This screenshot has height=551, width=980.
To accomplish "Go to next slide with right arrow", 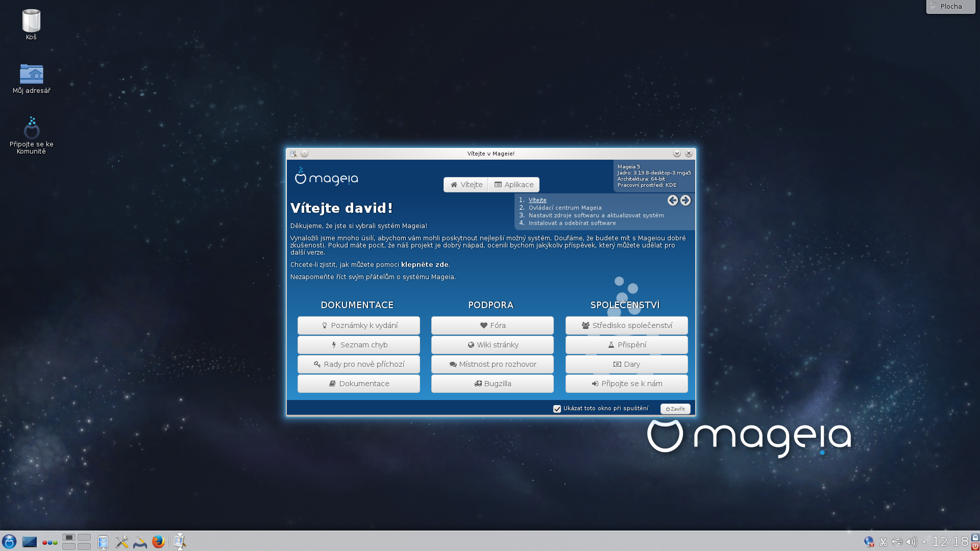I will pyautogui.click(x=685, y=201).
